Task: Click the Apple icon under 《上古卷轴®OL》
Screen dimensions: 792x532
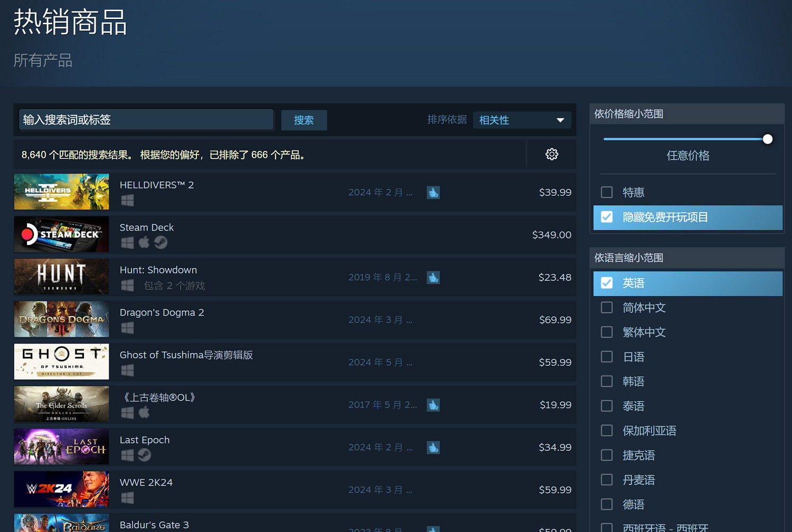Action: click(x=144, y=413)
